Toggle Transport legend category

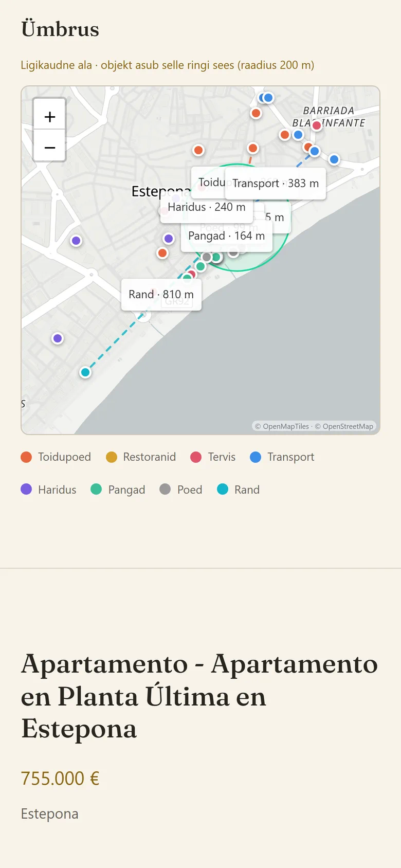[282, 457]
